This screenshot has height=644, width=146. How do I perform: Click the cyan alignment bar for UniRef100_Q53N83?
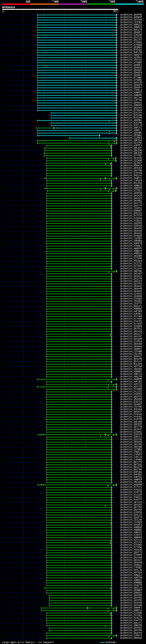(x=77, y=48)
